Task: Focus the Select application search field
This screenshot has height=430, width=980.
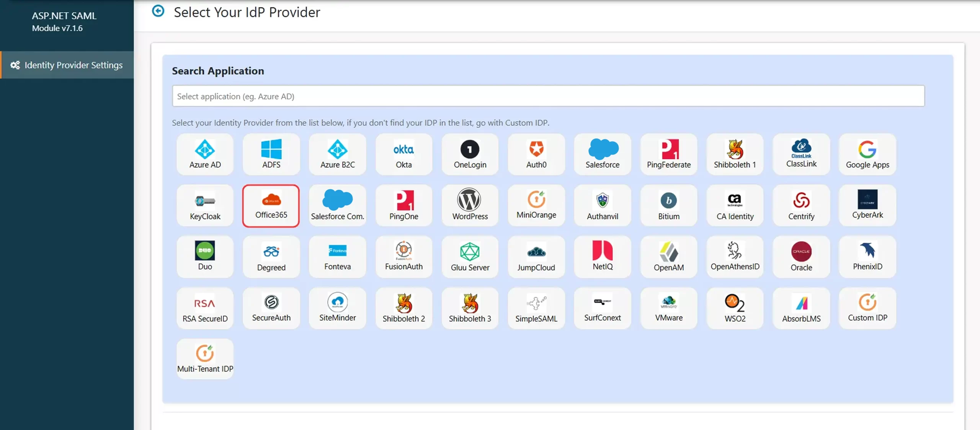Action: 548,96
